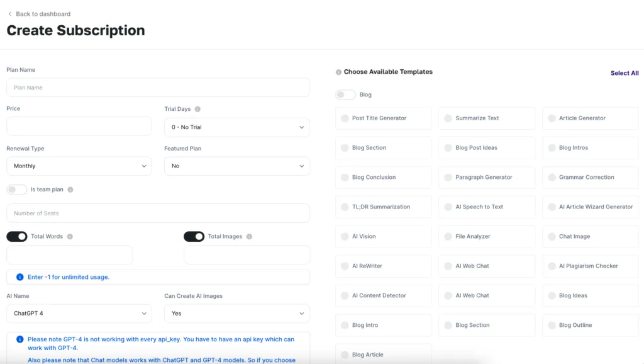Select the Summarize Text template
The image size is (644, 364).
487,118
